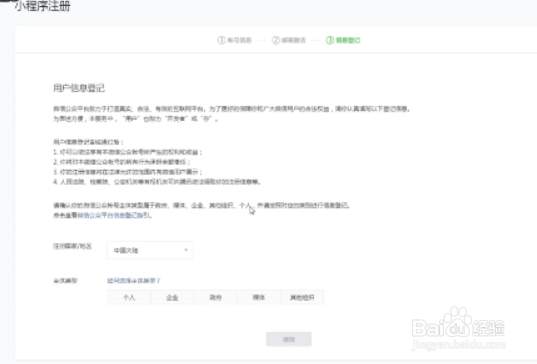Click the 用户信息登记 heading
This screenshot has width=537, height=364.
tap(79, 88)
